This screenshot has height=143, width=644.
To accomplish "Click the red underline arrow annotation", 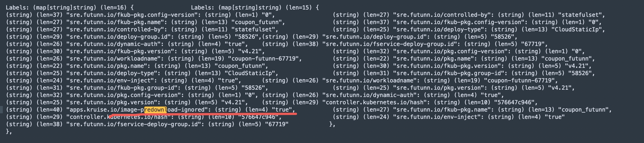I will [x=202, y=114].
